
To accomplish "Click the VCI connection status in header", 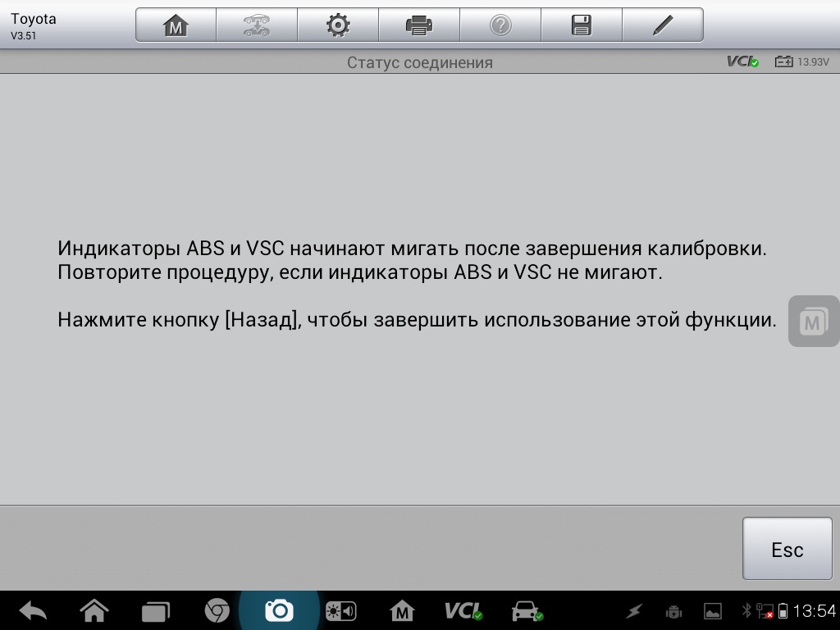I will click(x=742, y=62).
